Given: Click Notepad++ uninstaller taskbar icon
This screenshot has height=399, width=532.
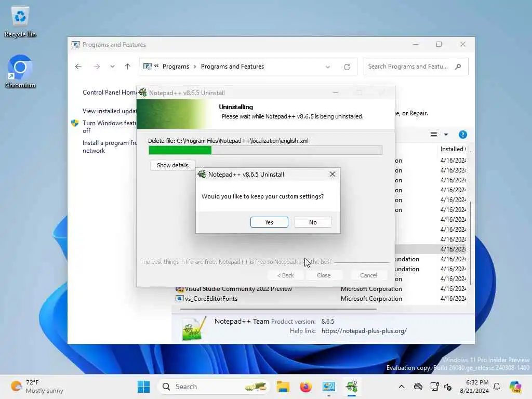Looking at the screenshot, I should click(x=352, y=387).
